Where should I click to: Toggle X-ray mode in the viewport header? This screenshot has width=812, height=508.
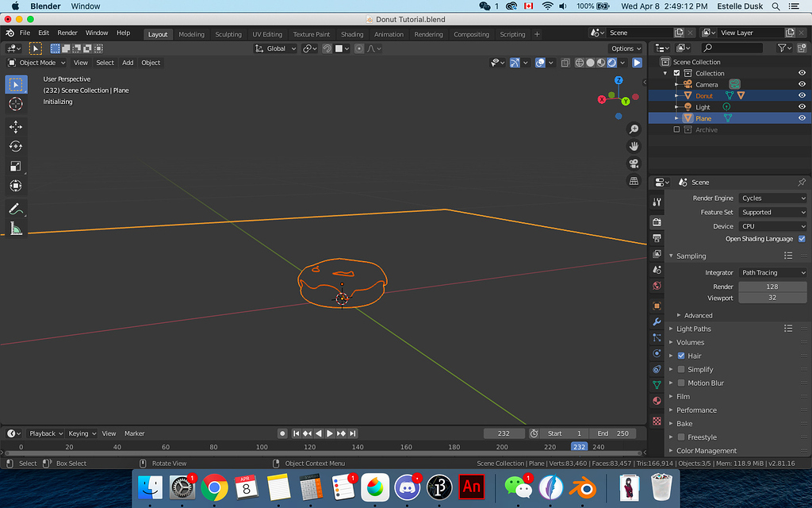tap(565, 63)
